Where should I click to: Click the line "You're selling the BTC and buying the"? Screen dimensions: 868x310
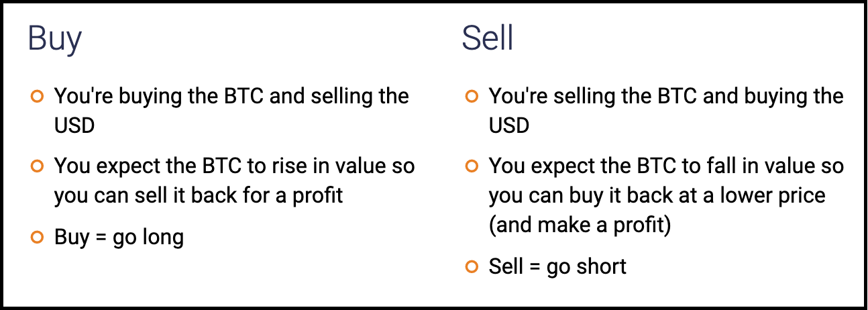[x=666, y=97]
